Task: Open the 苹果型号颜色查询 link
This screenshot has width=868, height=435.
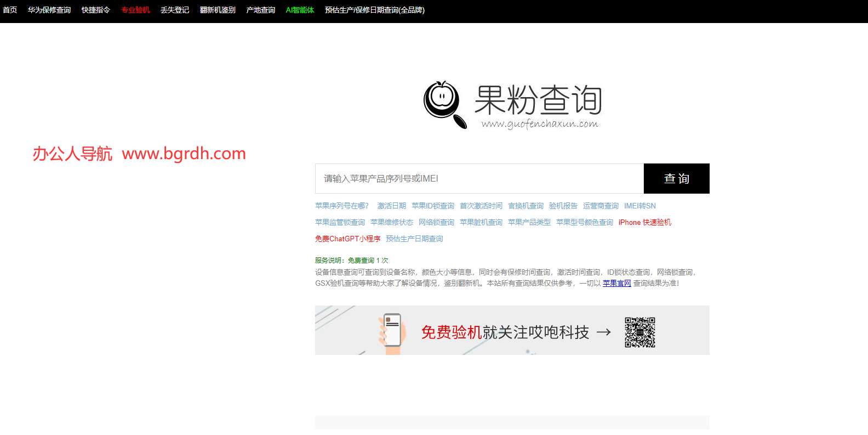Action: click(585, 222)
